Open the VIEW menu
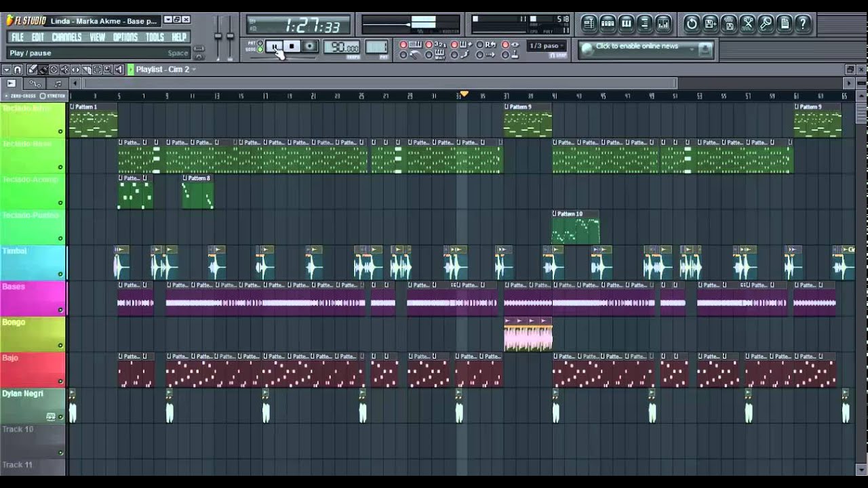 pyautogui.click(x=98, y=37)
